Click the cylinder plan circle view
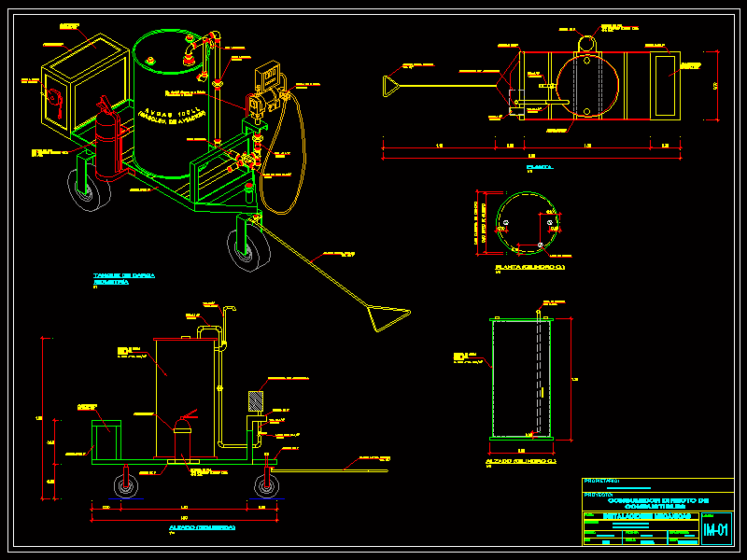The width and height of the screenshot is (747, 560). click(529, 224)
